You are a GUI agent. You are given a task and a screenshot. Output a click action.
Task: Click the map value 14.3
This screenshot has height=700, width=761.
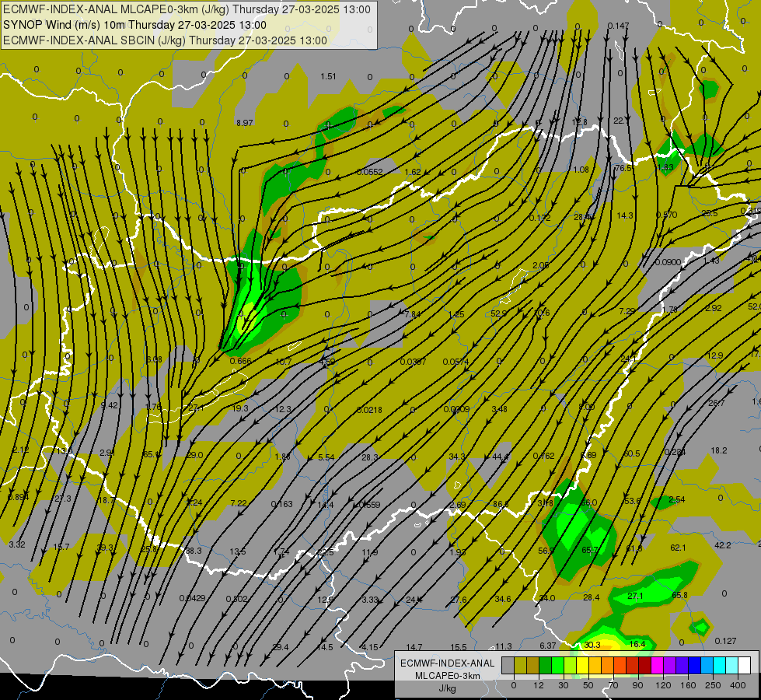pos(625,215)
